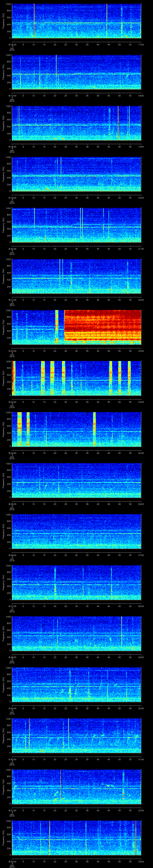Click the 8:19:00 start time label

point(12,198)
